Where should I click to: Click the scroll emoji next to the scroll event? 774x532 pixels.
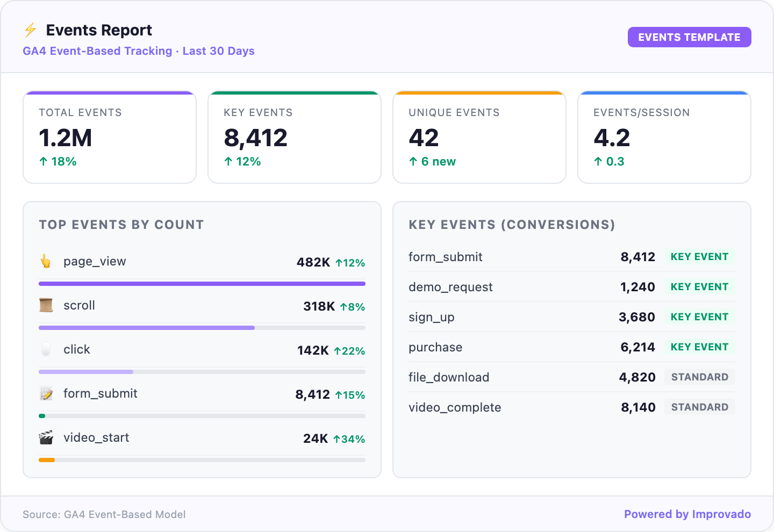[46, 305]
